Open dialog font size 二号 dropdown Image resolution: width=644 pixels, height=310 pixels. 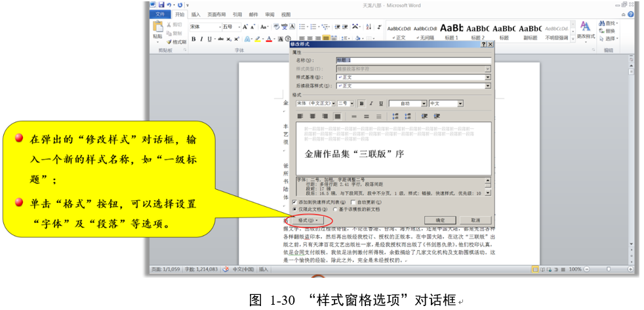(352, 104)
